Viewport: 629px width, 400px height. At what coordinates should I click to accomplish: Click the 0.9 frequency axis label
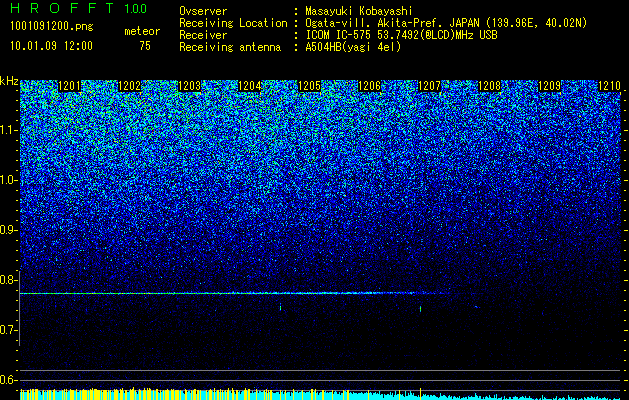point(9,230)
